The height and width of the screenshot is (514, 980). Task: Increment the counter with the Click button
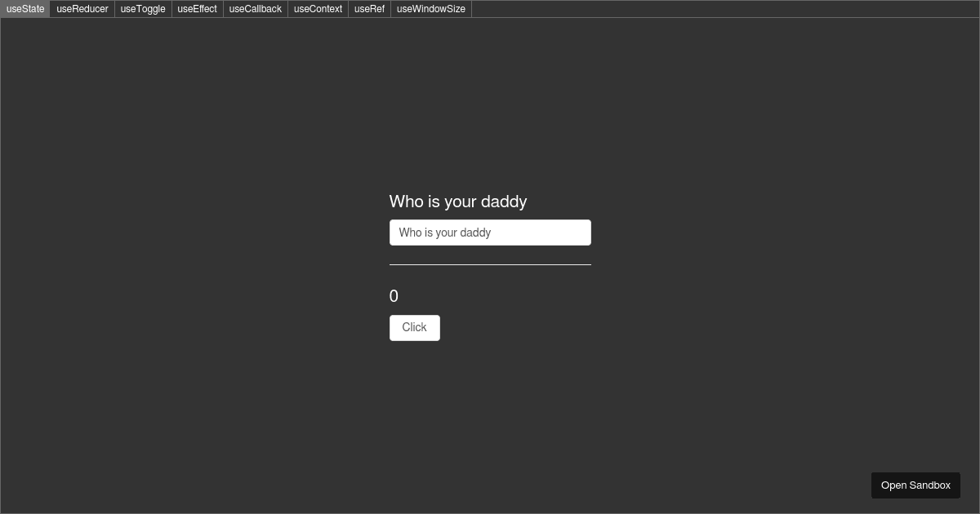tap(414, 327)
